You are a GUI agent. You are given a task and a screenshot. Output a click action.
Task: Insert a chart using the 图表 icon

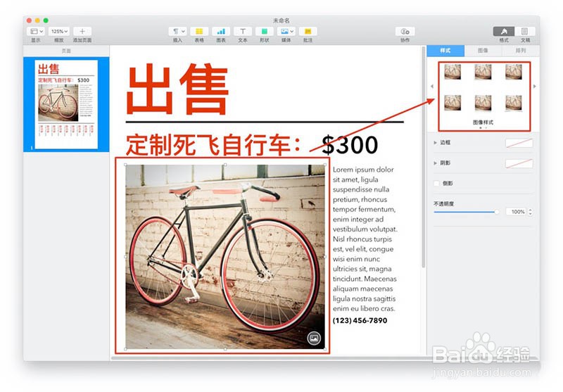[x=221, y=31]
